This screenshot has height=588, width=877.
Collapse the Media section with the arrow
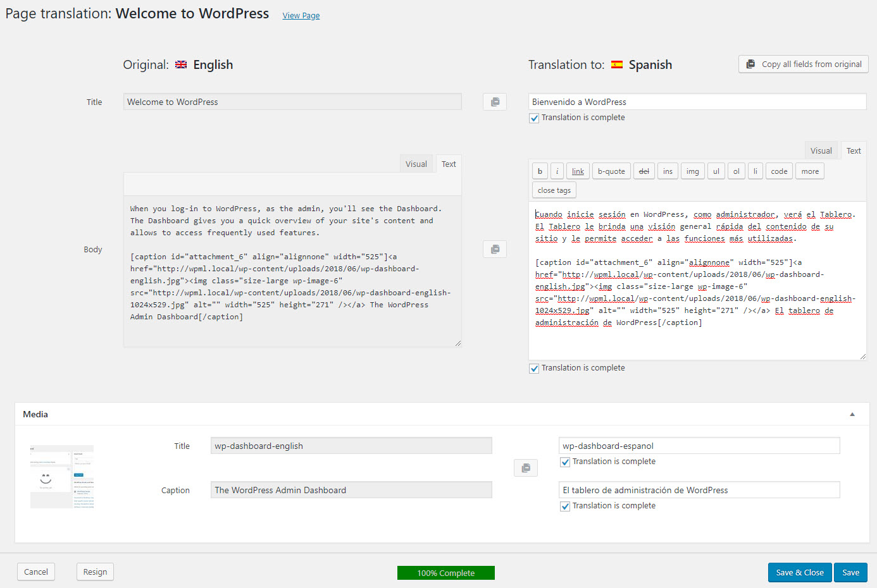(x=852, y=415)
